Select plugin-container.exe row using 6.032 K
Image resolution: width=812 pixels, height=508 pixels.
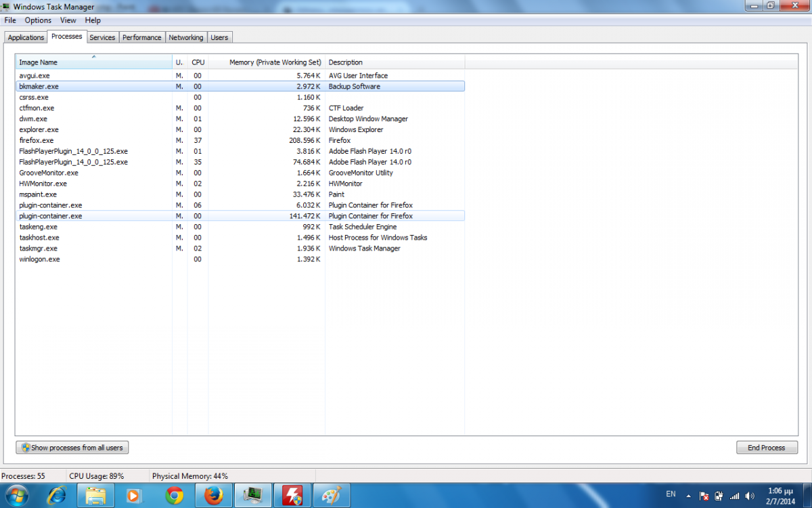(x=240, y=205)
